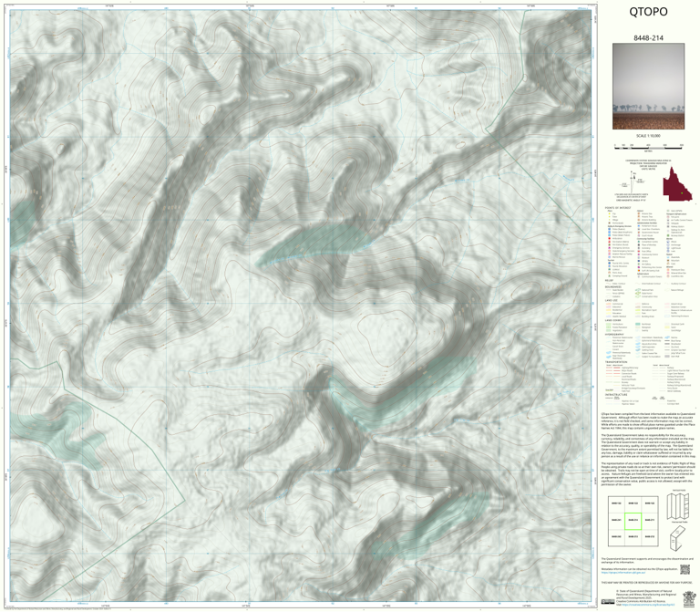Click the QR code near the metadata link
The height and width of the screenshot is (612, 700).
685,569
